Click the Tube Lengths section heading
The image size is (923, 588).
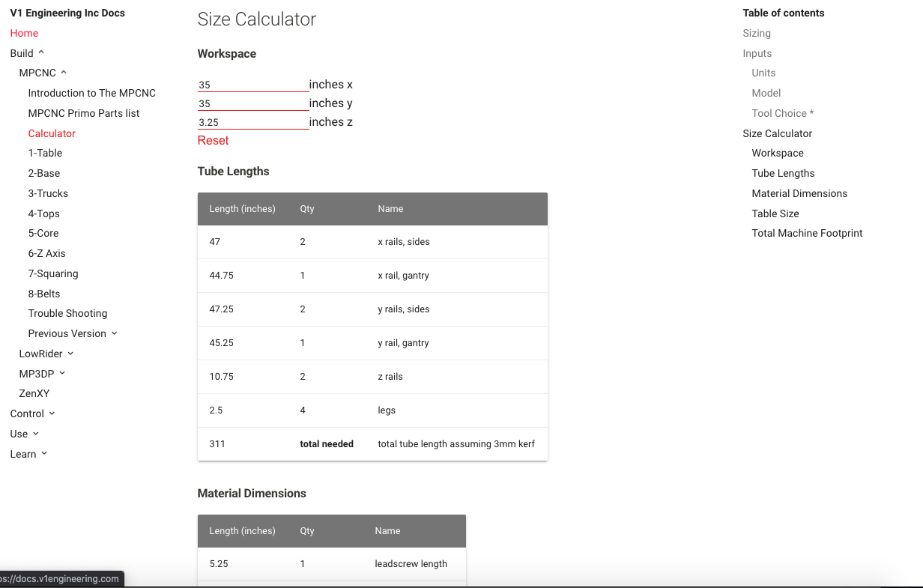coord(234,172)
